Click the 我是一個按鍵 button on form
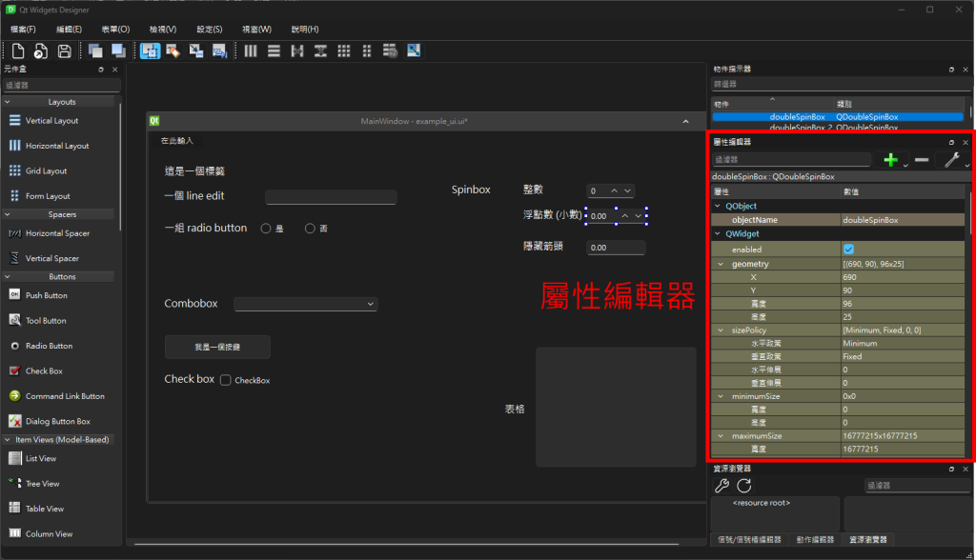Image resolution: width=976 pixels, height=560 pixels. coord(217,348)
